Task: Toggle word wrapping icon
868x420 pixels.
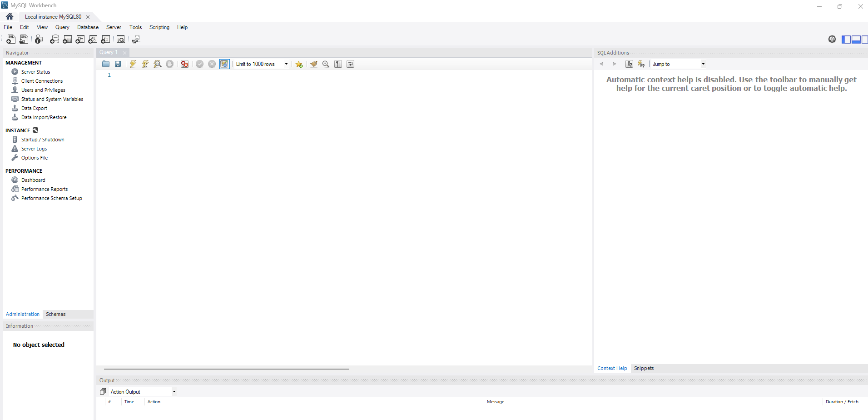Action: pos(351,64)
